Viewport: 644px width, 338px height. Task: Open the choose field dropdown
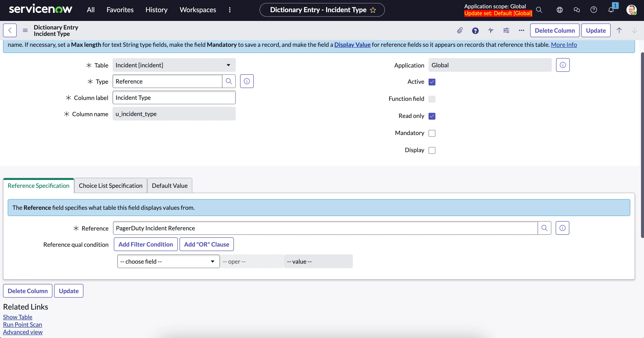[168, 261]
